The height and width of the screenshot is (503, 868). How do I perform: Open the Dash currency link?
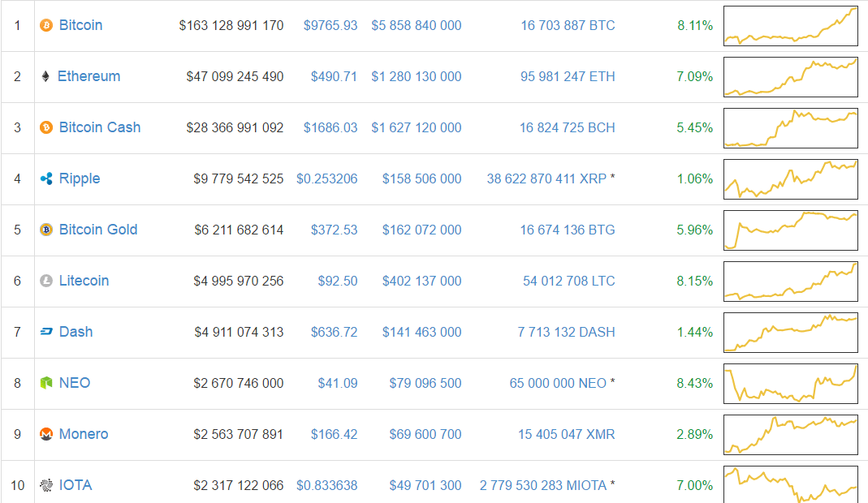(x=76, y=332)
